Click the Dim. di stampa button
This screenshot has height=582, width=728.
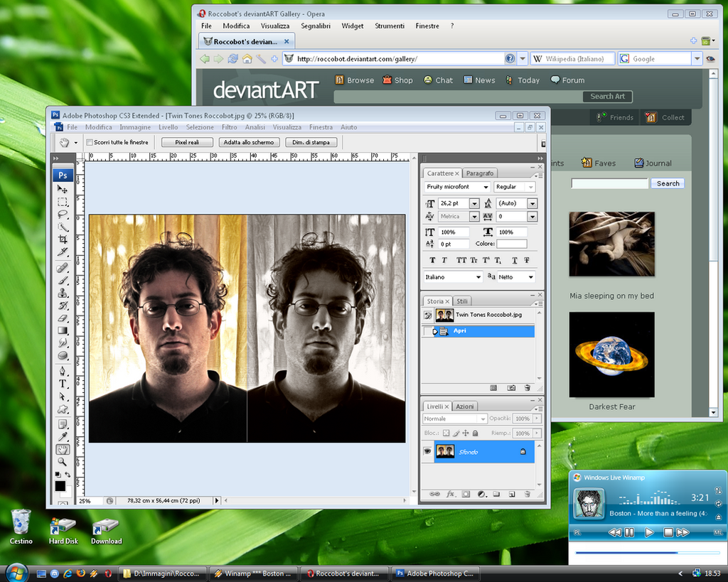(x=311, y=143)
